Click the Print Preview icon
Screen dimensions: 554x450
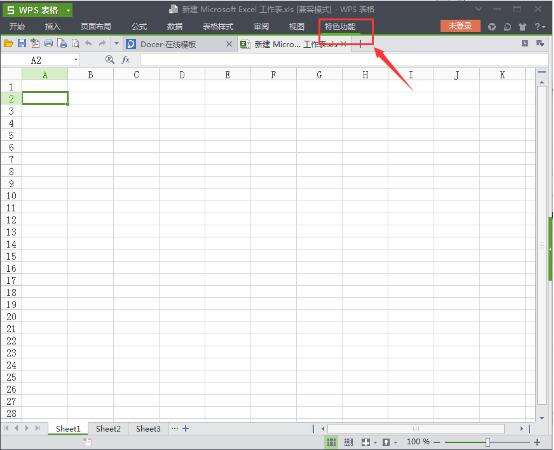click(x=76, y=43)
